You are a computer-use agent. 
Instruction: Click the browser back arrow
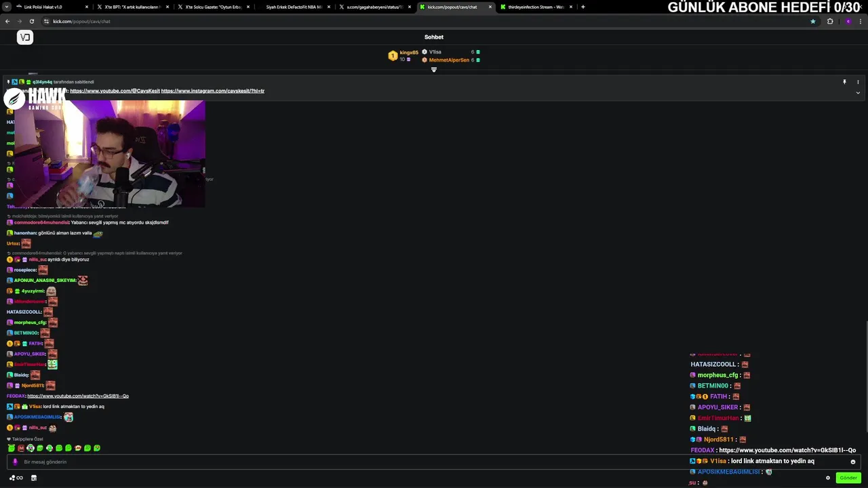click(x=7, y=21)
